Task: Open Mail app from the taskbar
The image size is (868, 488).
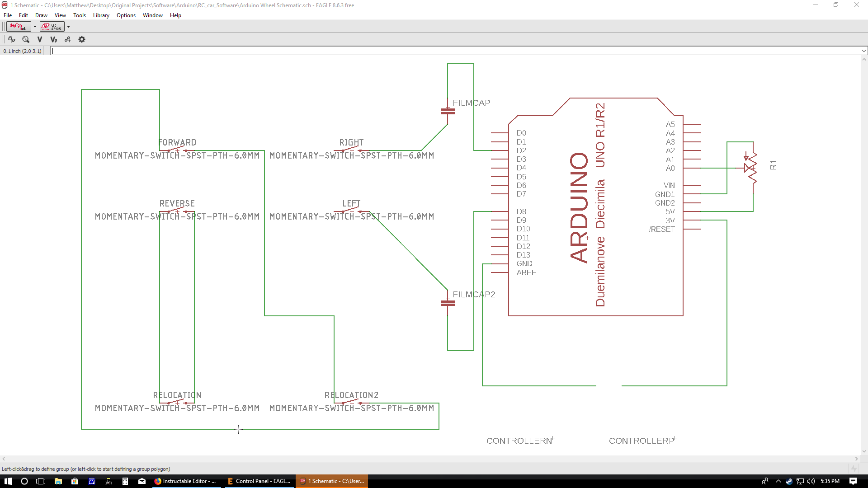Action: 142,481
